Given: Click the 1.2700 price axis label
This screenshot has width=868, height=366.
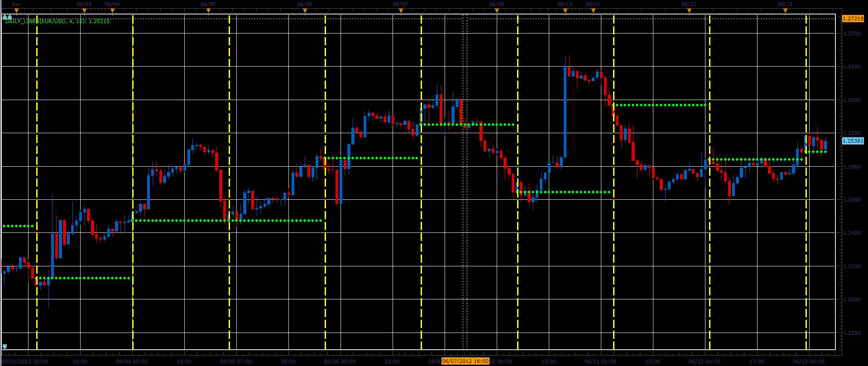Looking at the screenshot, I should point(852,34).
